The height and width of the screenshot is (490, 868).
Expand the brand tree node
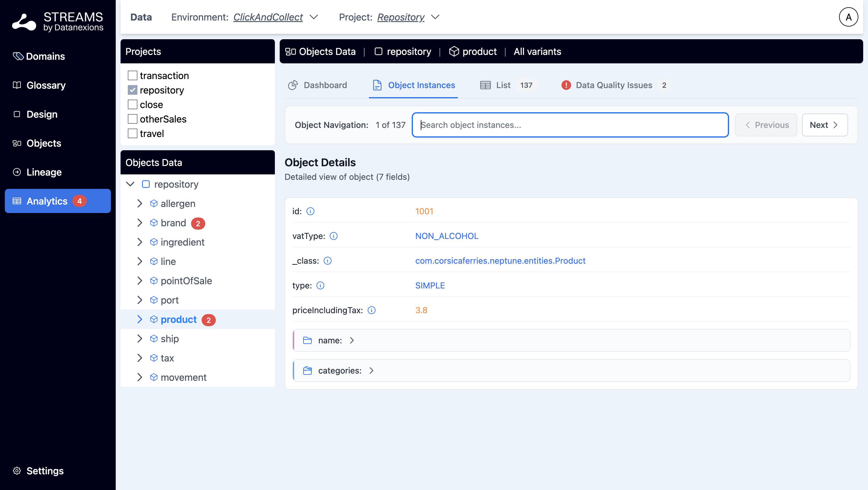[140, 223]
